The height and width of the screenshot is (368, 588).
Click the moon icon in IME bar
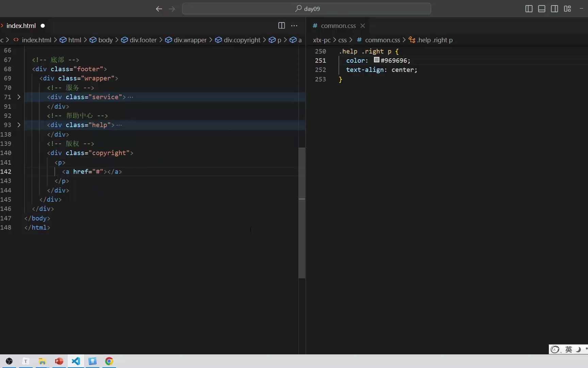click(578, 349)
